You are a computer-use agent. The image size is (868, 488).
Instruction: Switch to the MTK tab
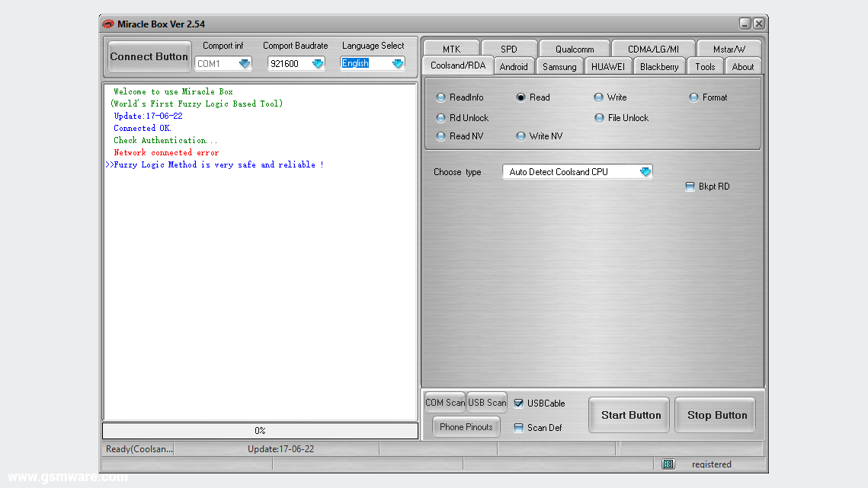[451, 49]
